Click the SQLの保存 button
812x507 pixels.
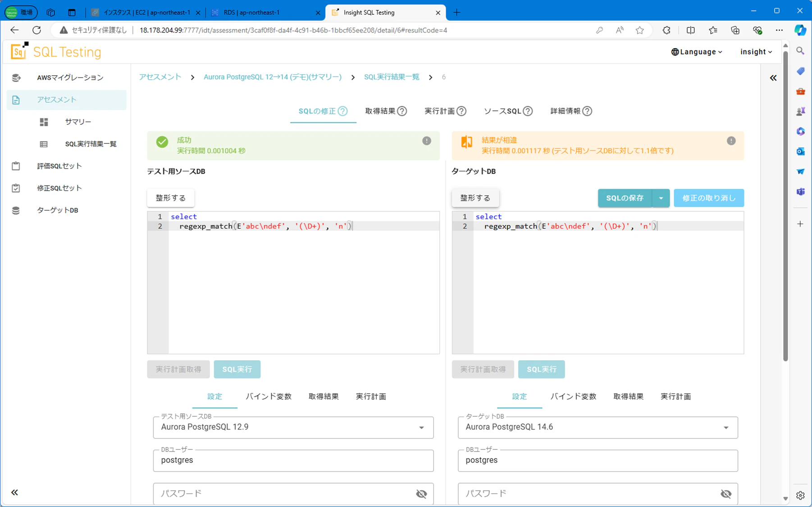625,198
